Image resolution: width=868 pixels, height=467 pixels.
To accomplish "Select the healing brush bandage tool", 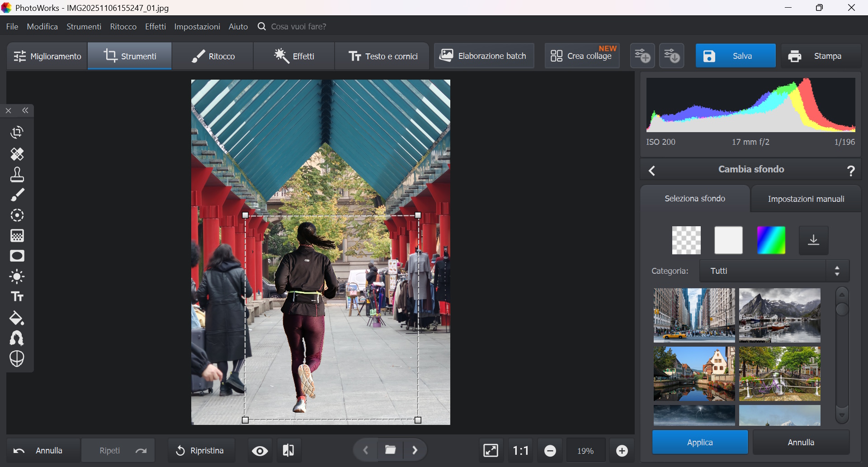I will (x=17, y=154).
